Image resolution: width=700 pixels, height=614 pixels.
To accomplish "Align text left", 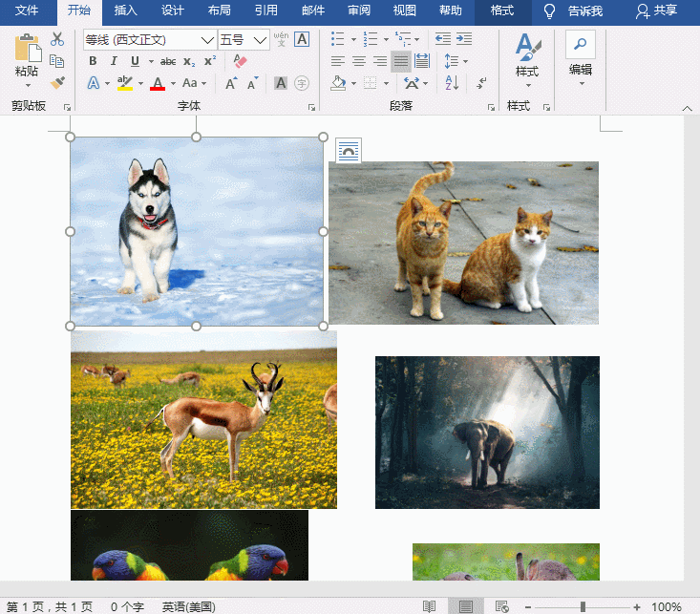I will point(338,61).
